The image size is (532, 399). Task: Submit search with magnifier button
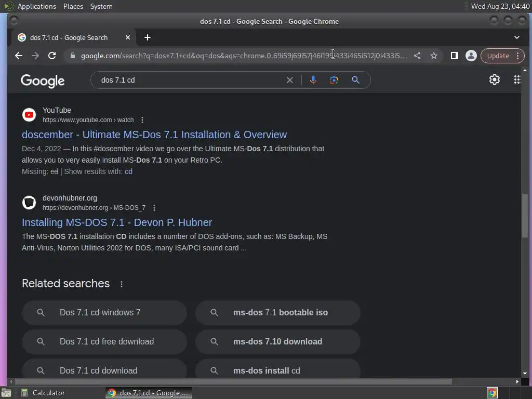[355, 80]
